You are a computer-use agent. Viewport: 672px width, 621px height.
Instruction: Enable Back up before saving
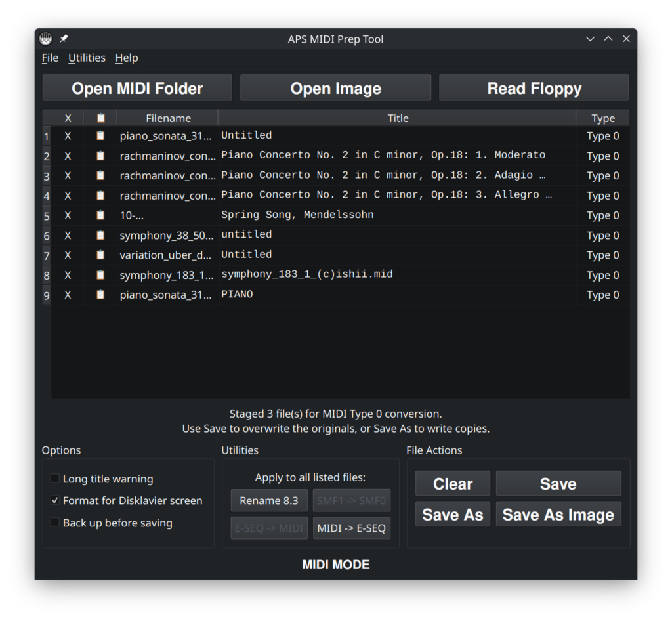55,523
